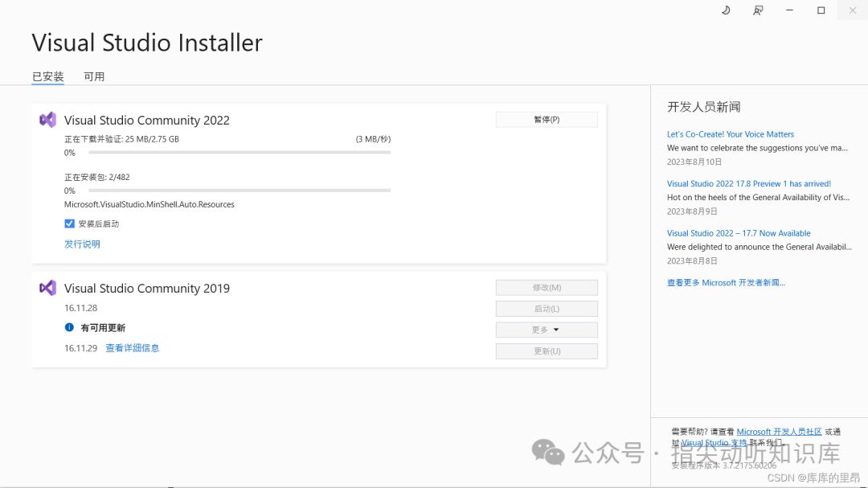The height and width of the screenshot is (488, 868).
Task: Click the version text 16.11.28
Action: coord(81,308)
